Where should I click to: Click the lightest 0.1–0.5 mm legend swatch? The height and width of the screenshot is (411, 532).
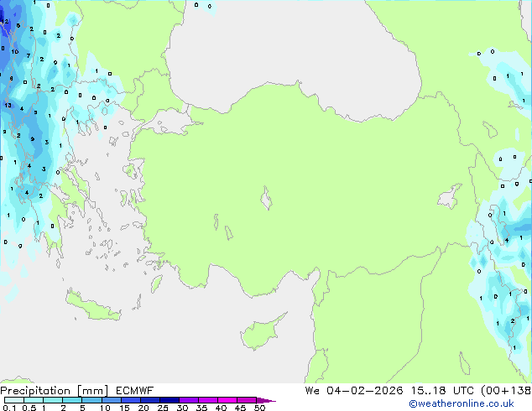(x=14, y=400)
